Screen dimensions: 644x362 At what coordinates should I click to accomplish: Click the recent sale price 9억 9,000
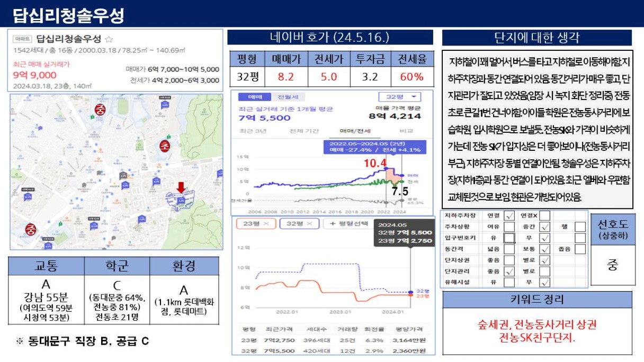tap(35, 75)
